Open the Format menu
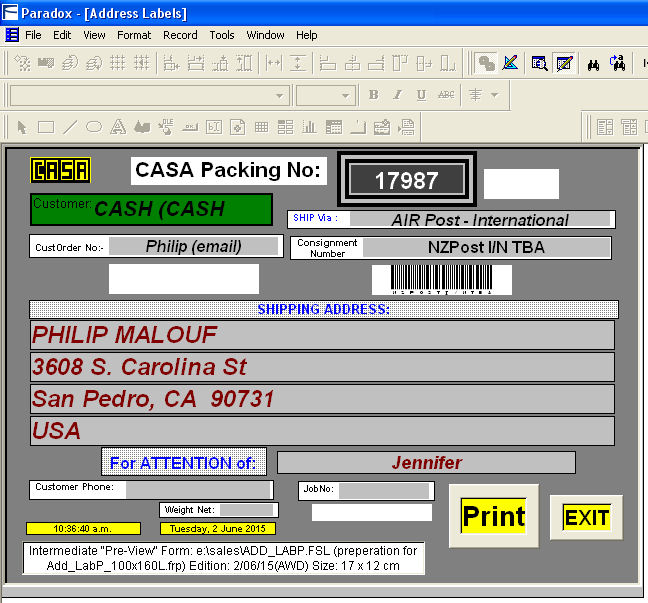Image resolution: width=648 pixels, height=603 pixels. (x=134, y=35)
